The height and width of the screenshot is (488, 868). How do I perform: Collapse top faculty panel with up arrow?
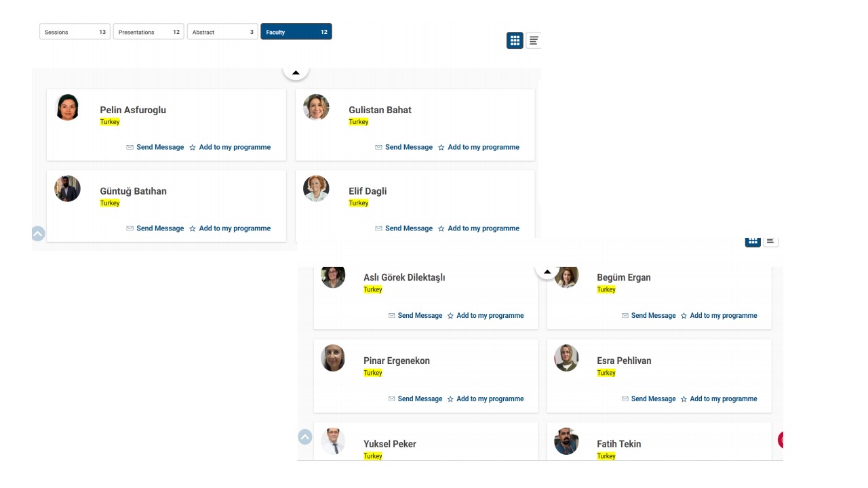296,72
